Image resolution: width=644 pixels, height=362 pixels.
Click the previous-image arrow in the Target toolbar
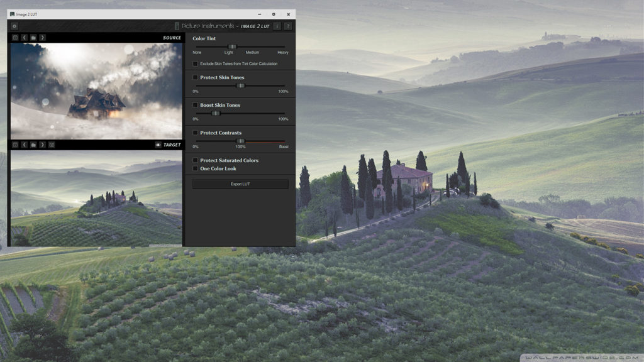tap(24, 145)
